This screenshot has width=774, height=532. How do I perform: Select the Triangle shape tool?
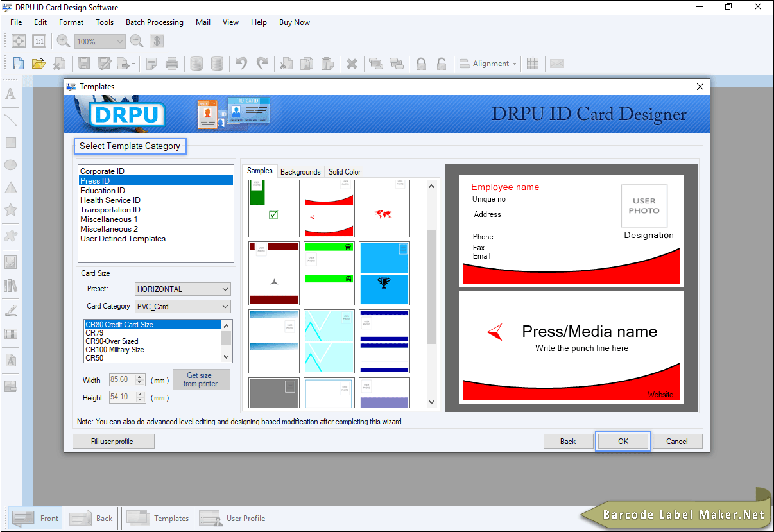[x=11, y=187]
